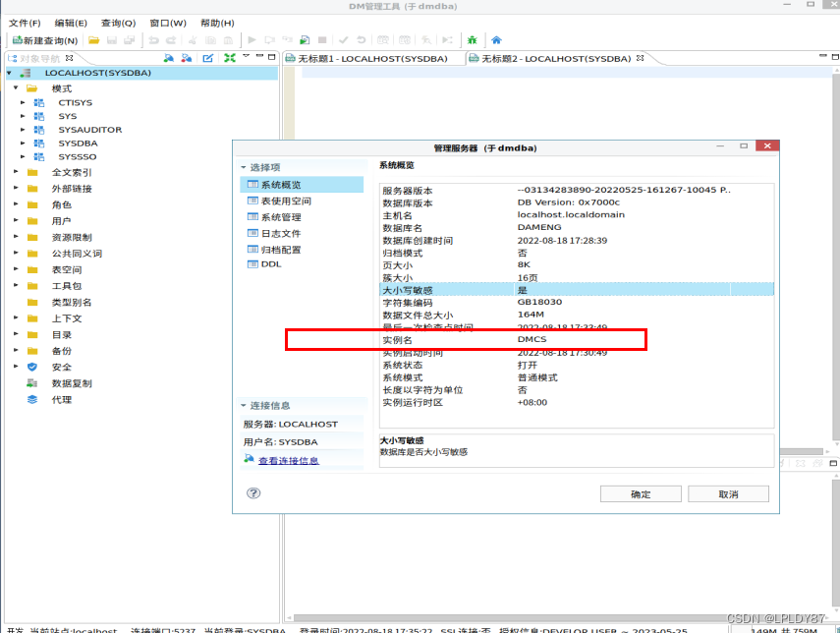Image resolution: width=840 pixels, height=633 pixels.
Task: Click the redo arrow in toolbar
Action: click(x=171, y=40)
